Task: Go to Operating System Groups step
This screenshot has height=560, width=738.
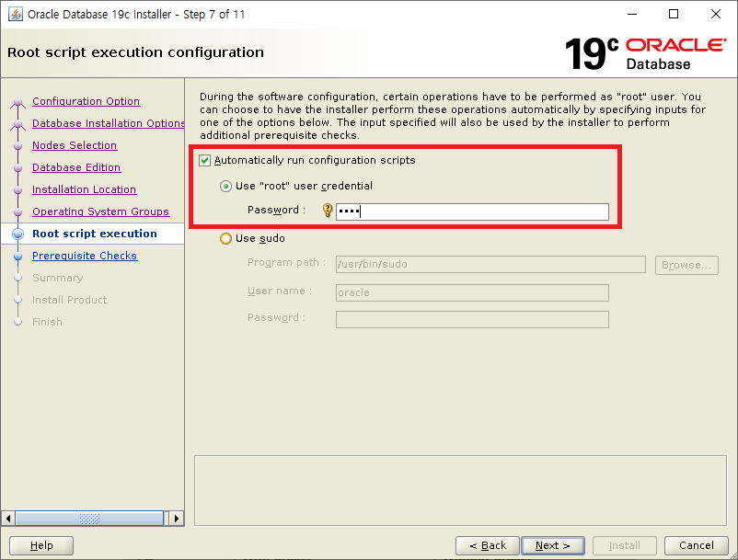Action: [x=100, y=211]
